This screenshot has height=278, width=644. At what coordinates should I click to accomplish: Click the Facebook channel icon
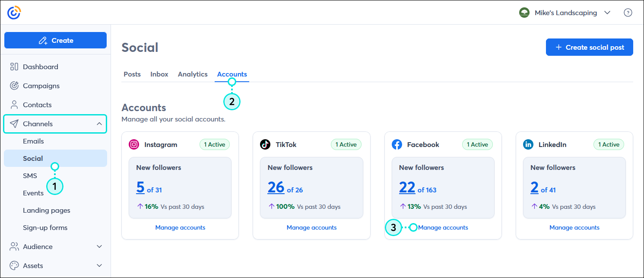pos(397,144)
